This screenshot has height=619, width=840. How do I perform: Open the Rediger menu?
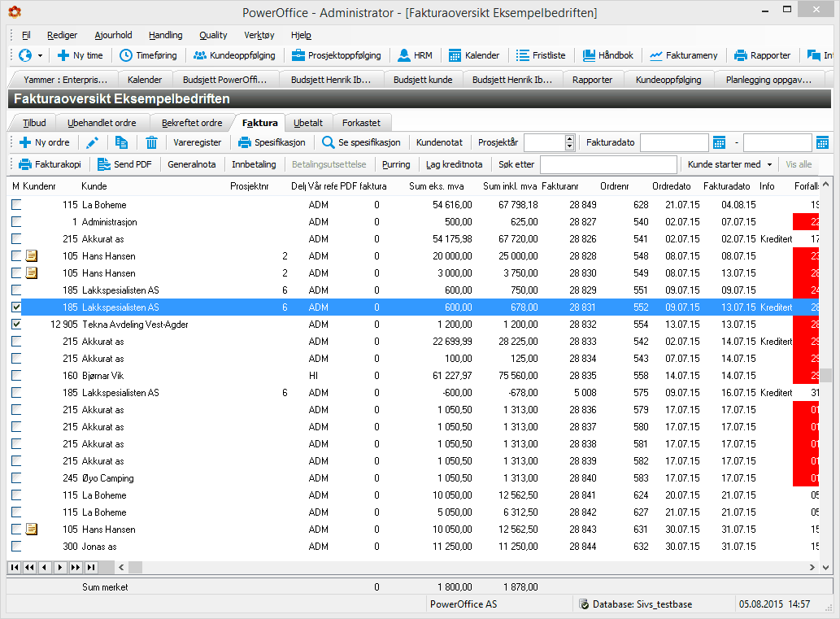(62, 35)
